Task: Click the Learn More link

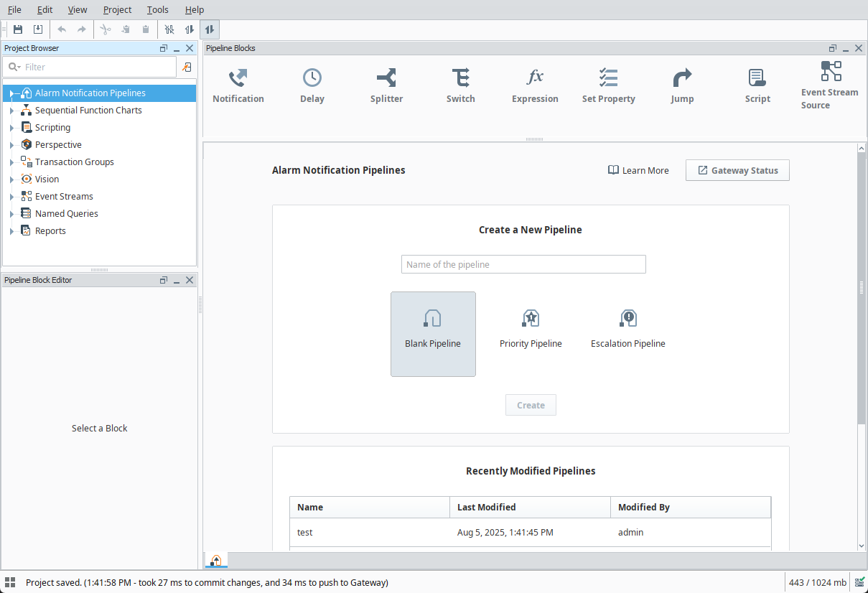Action: coord(638,170)
